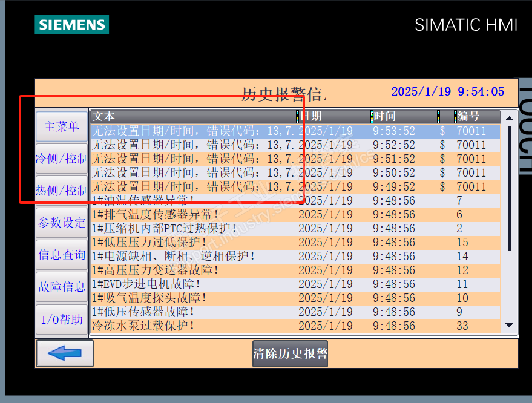Screen dimensions: 532x403
Task: Select alarm 1#低压传感器故障！
Action: (x=295, y=312)
